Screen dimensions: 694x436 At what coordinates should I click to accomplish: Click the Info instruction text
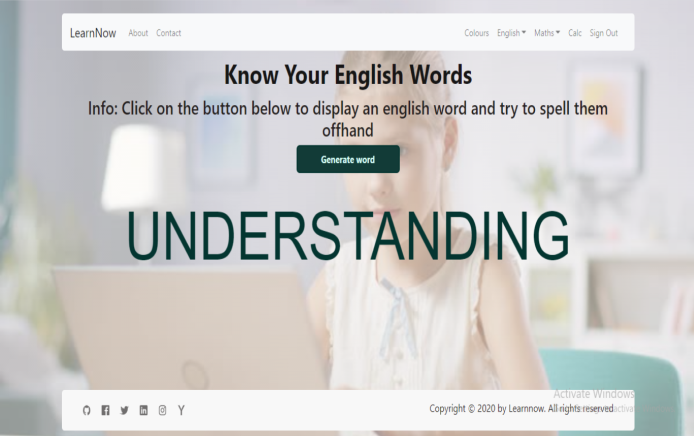[x=347, y=118]
